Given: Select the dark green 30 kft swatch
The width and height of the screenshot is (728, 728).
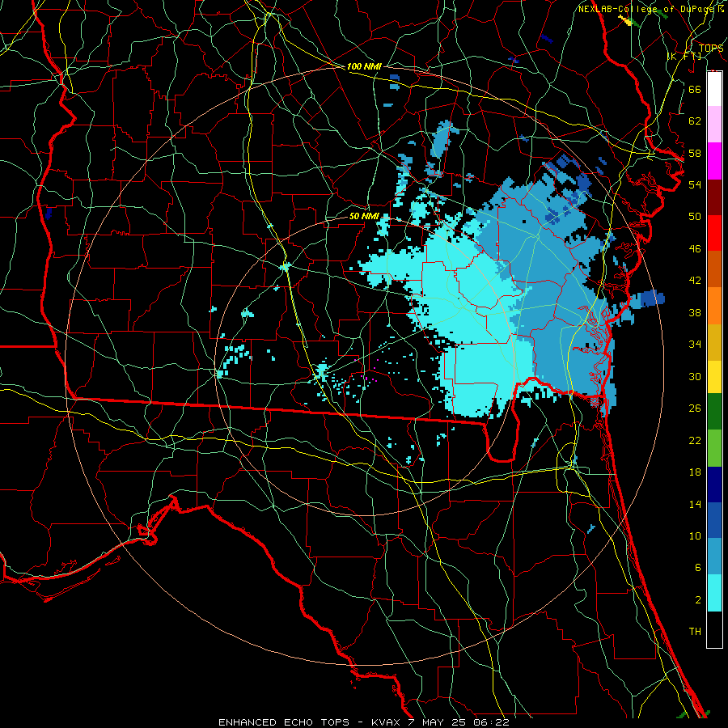Looking at the screenshot, I should [x=714, y=412].
